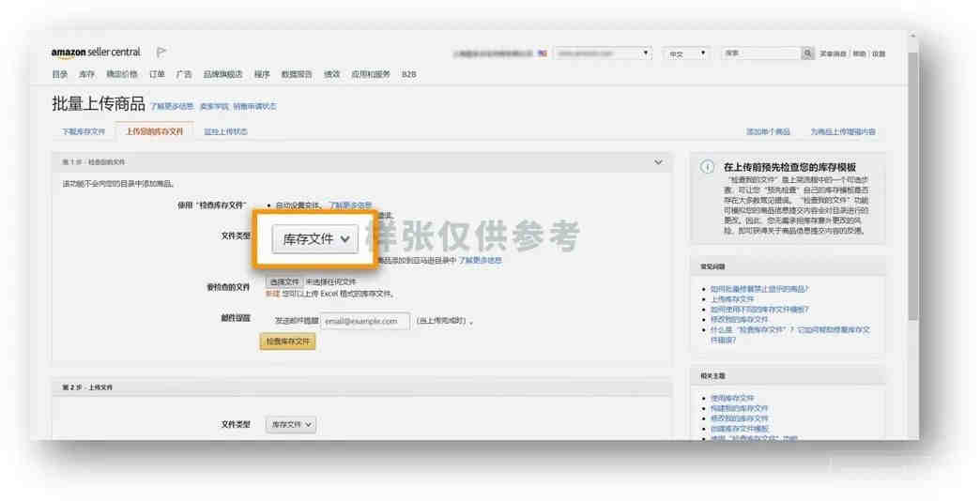Open the 买家消息 link in the header
Viewport: 980px width, 501px height.
click(x=833, y=54)
